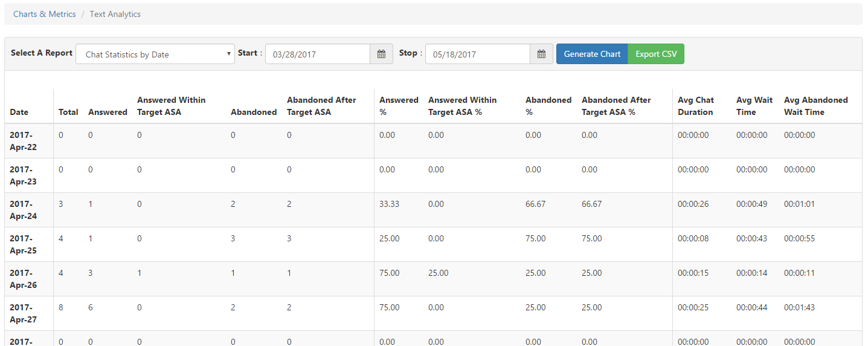
Task: Expand the Select A Report dropdown
Action: pos(155,54)
